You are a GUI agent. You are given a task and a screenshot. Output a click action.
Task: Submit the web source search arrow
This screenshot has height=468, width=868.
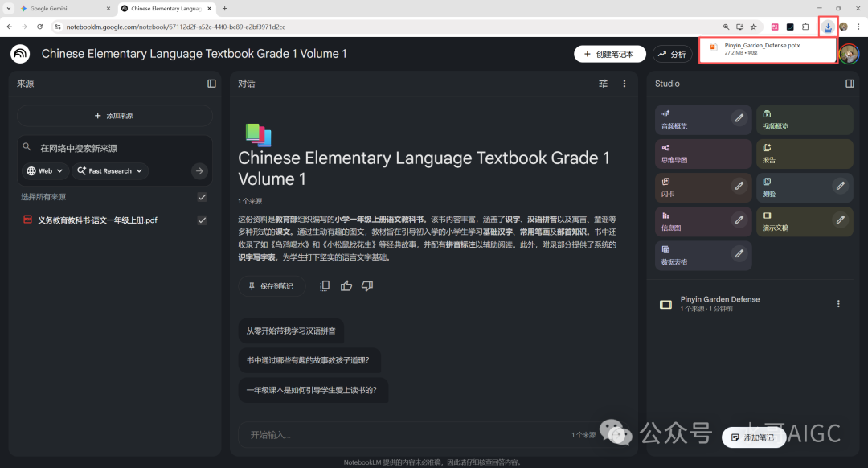(x=199, y=171)
